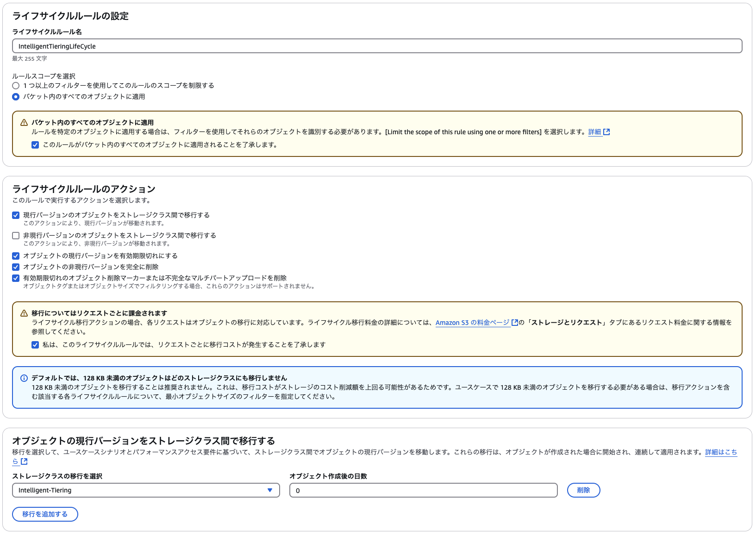Click the オブジェクト作成後の日数 input field
The image size is (756, 536).
(x=424, y=490)
